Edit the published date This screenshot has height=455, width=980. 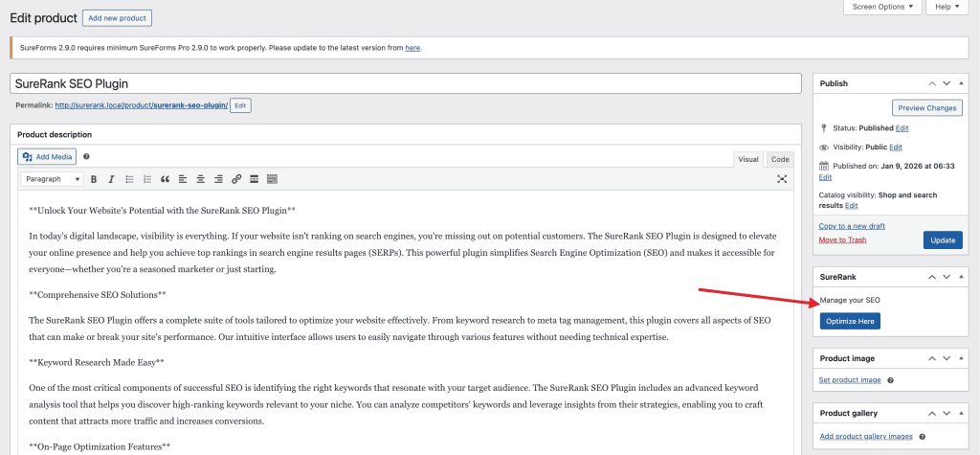(x=825, y=177)
